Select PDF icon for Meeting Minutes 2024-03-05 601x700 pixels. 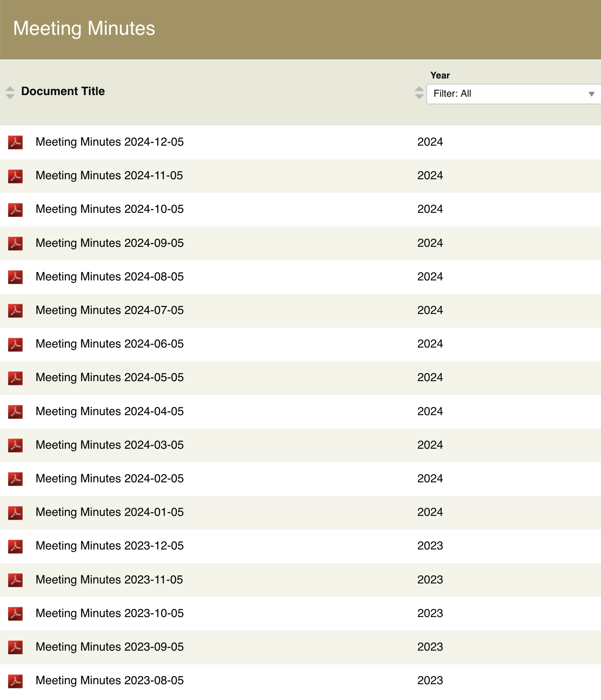coord(15,445)
